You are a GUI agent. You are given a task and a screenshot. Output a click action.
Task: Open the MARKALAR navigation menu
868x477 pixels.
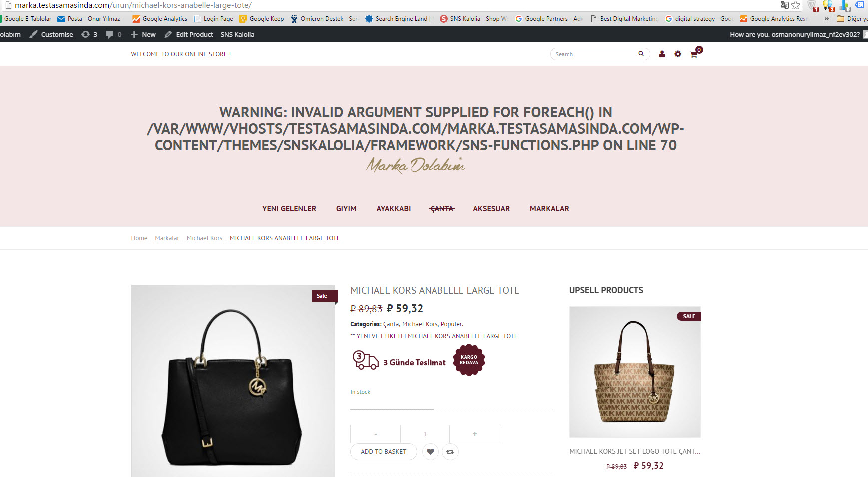tap(549, 209)
